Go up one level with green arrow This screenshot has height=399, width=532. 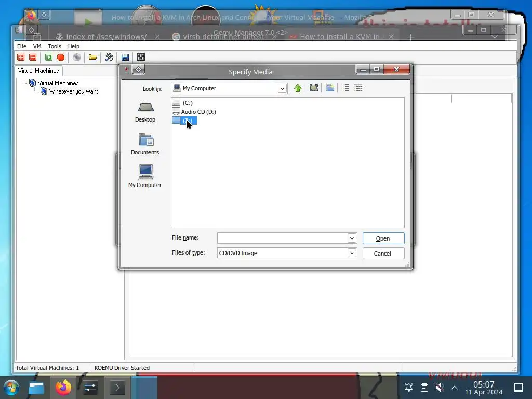(298, 88)
